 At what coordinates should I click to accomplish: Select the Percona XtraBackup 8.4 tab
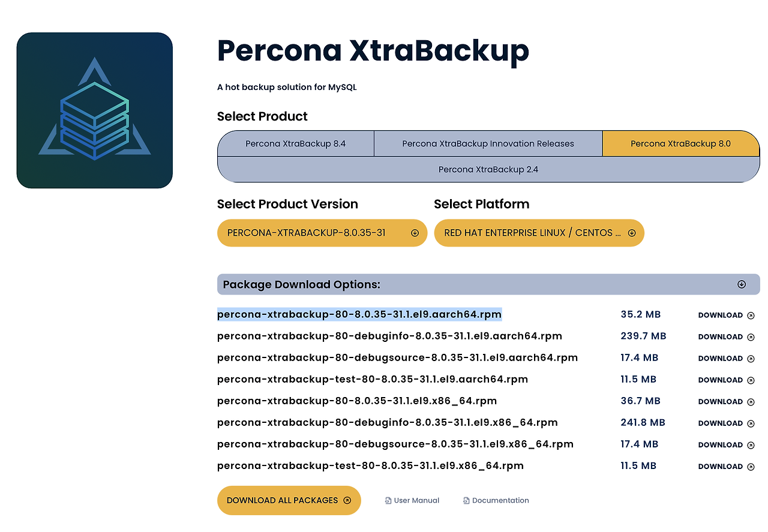(x=296, y=144)
